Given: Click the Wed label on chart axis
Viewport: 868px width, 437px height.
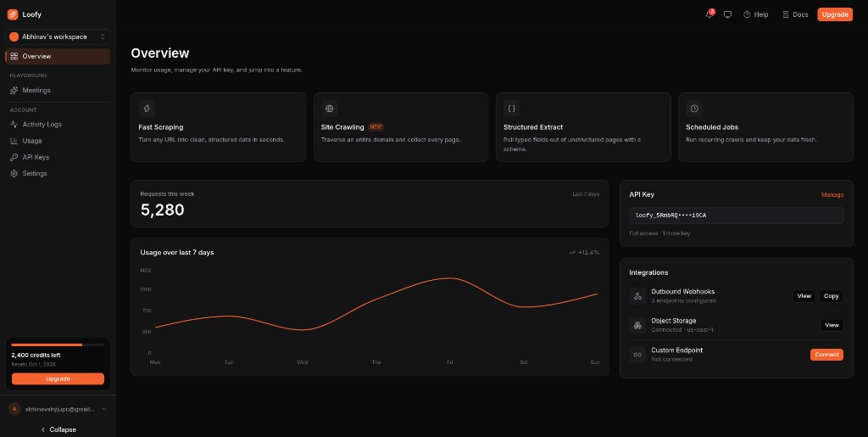Looking at the screenshot, I should coord(303,362).
